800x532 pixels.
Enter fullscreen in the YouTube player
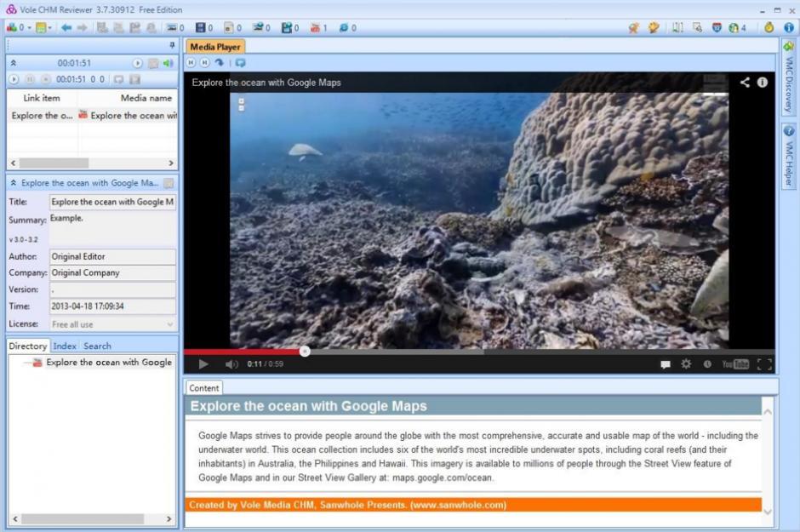point(764,364)
